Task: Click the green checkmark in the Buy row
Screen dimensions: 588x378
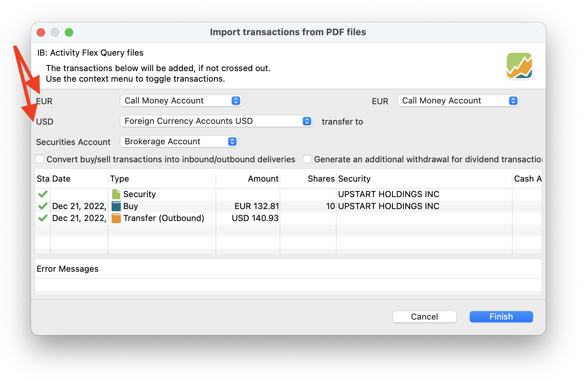Action: tap(43, 206)
